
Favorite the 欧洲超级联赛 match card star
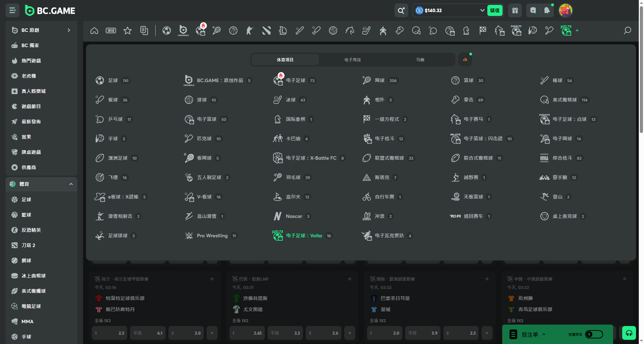coord(487,279)
